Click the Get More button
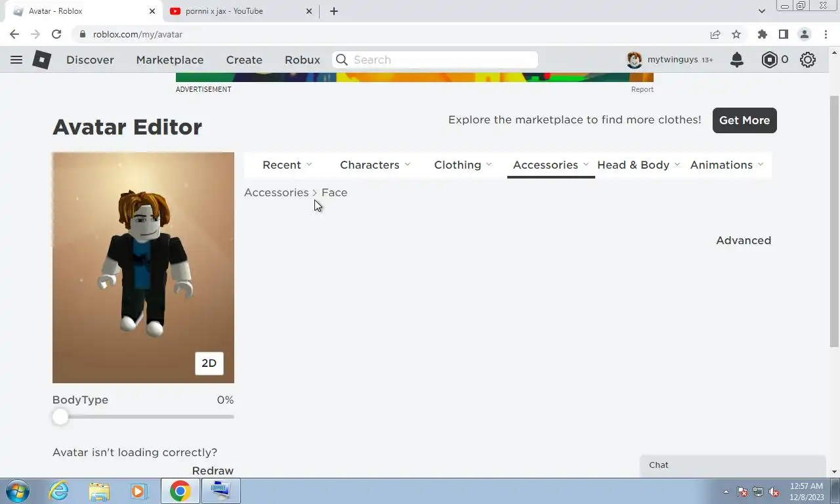The height and width of the screenshot is (504, 840). (x=744, y=120)
